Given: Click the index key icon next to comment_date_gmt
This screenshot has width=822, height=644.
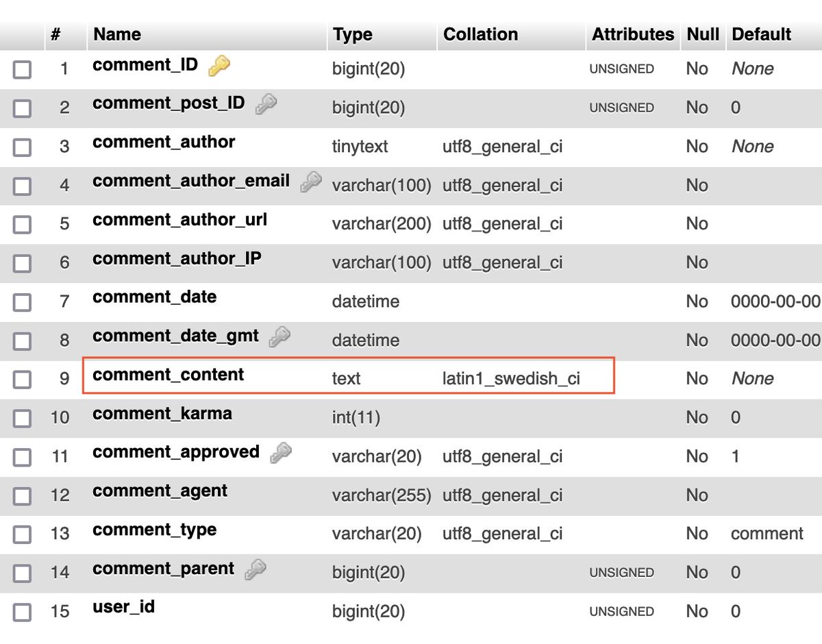Looking at the screenshot, I should tap(279, 336).
